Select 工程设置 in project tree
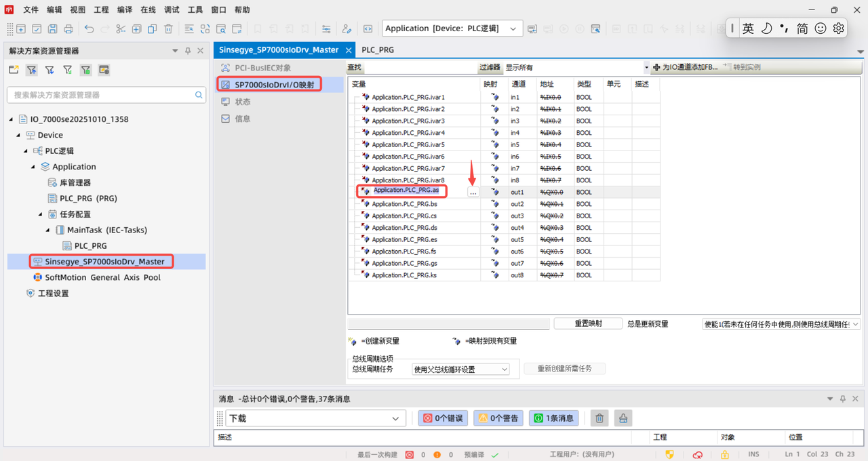868x461 pixels. point(47,294)
